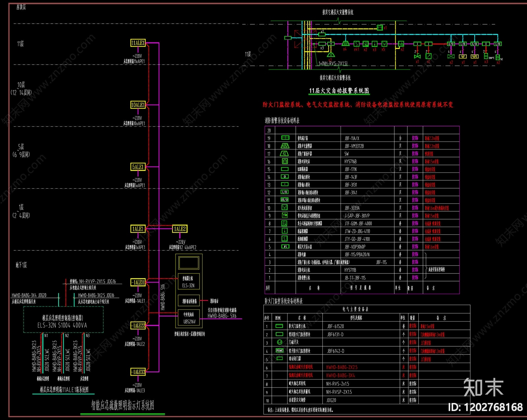Click the red fire-door monitoring note text

(358, 105)
